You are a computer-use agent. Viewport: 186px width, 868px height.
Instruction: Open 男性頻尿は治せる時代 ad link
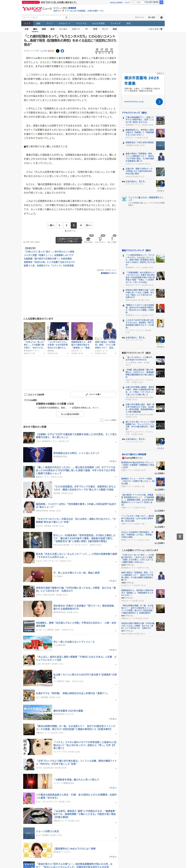[x=76, y=453]
